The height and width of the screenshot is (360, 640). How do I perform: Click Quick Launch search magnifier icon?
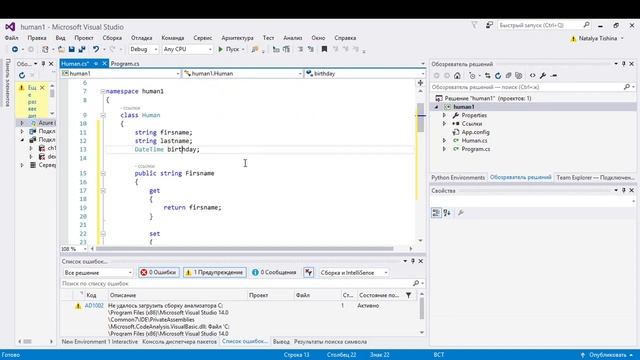pyautogui.click(x=587, y=25)
